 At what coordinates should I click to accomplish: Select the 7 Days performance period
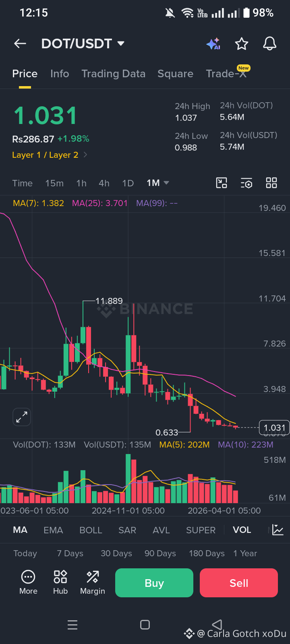(x=70, y=553)
